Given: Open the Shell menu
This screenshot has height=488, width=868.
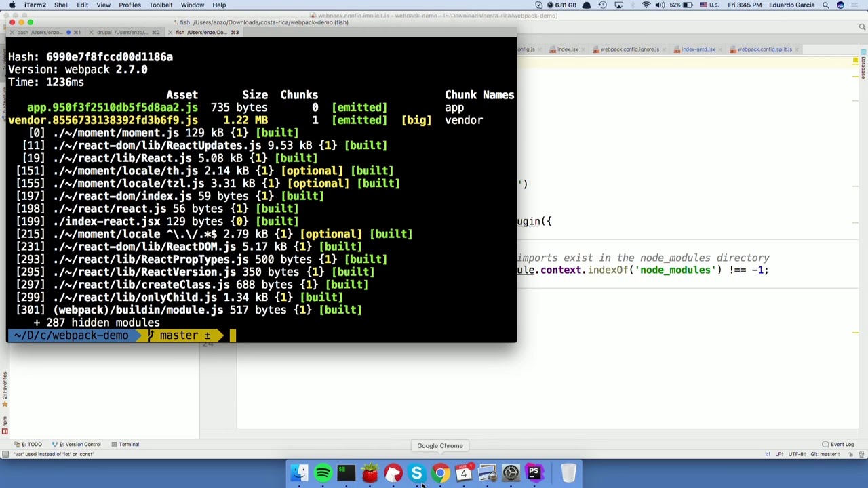Looking at the screenshot, I should pos(61,5).
